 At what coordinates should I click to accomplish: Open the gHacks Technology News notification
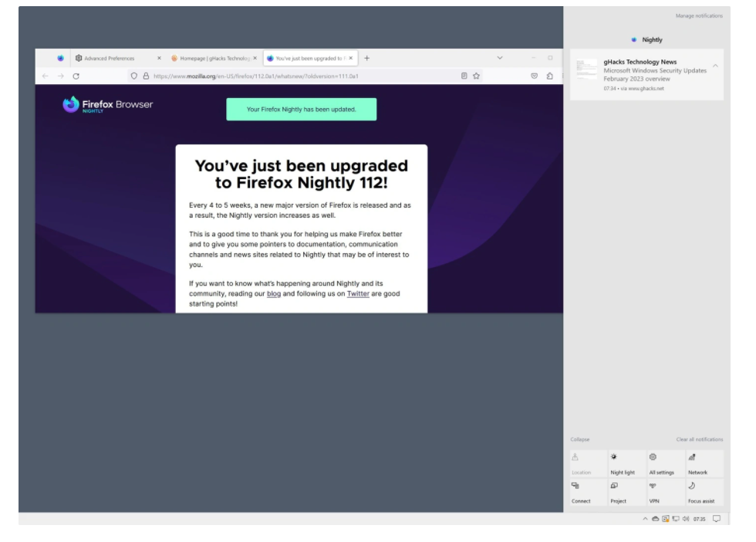646,74
